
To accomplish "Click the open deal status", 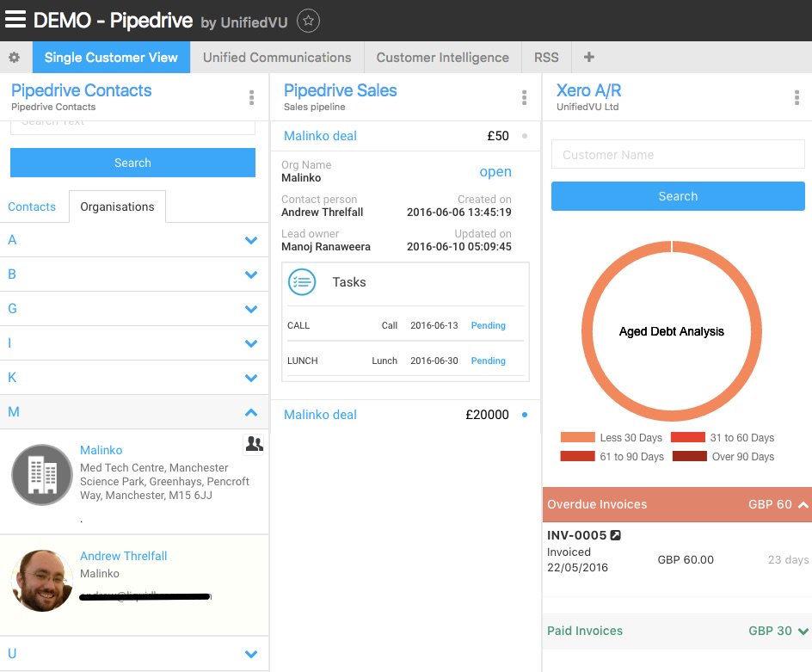I will [495, 171].
